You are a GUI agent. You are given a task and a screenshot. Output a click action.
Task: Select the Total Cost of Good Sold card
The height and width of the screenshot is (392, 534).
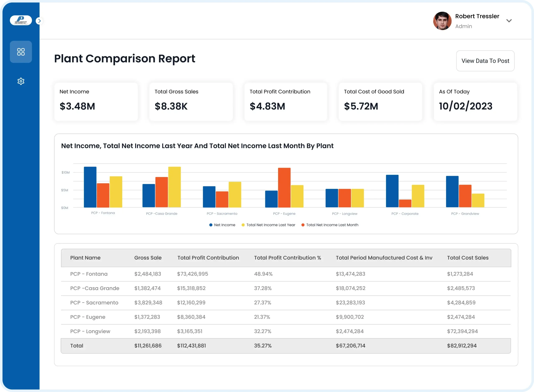380,102
